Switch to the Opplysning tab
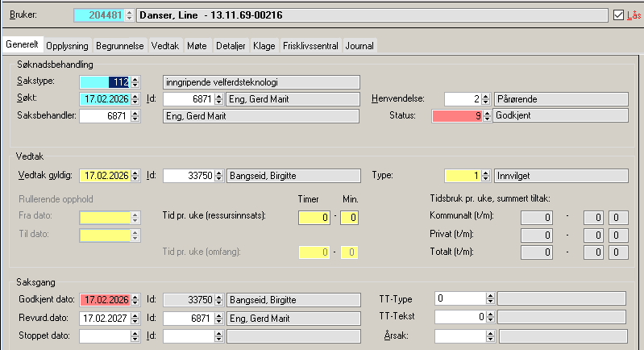This screenshot has width=644, height=350. pos(67,46)
